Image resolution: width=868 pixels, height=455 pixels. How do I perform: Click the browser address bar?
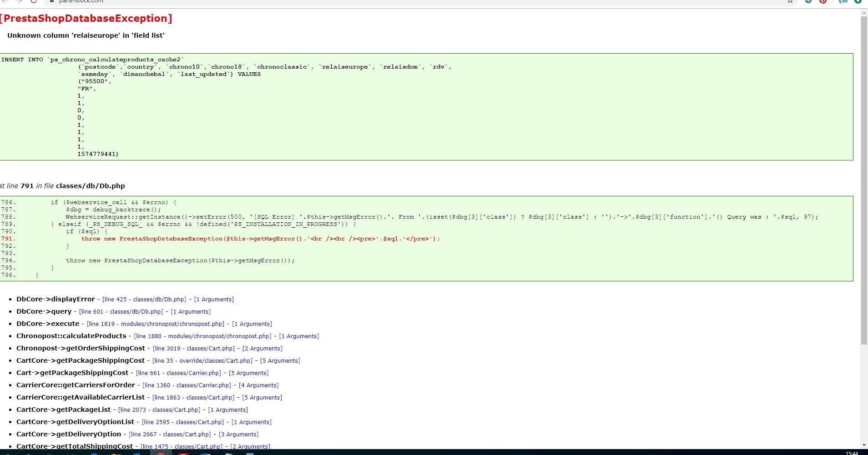click(409, 1)
